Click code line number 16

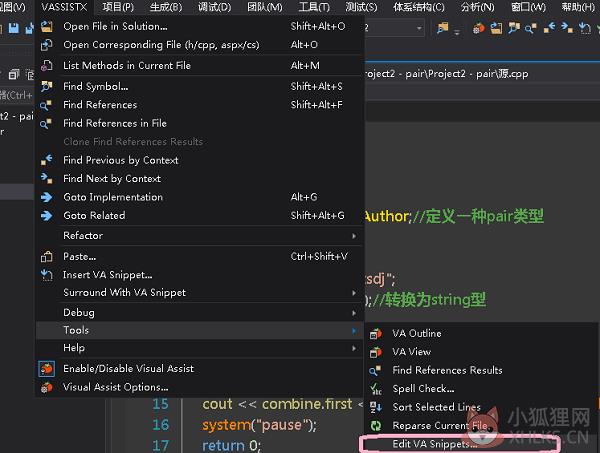point(161,425)
